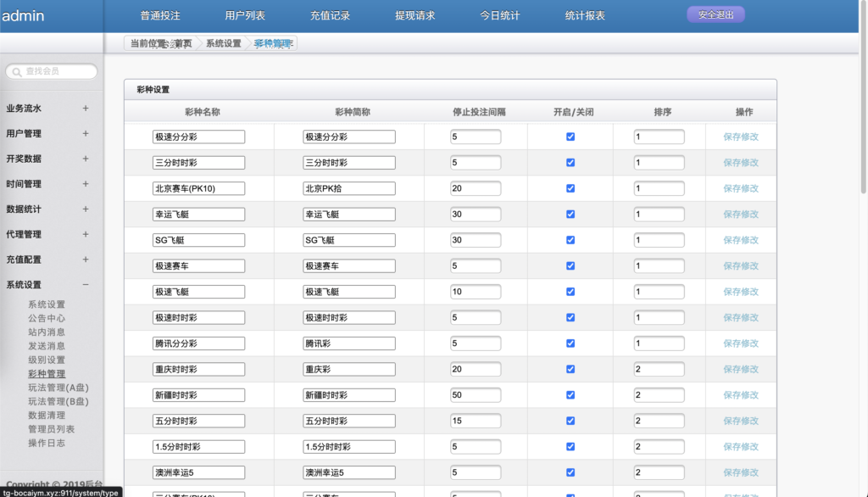Image resolution: width=868 pixels, height=497 pixels.
Task: Click the magnifier icon in the member search box
Action: pos(16,72)
